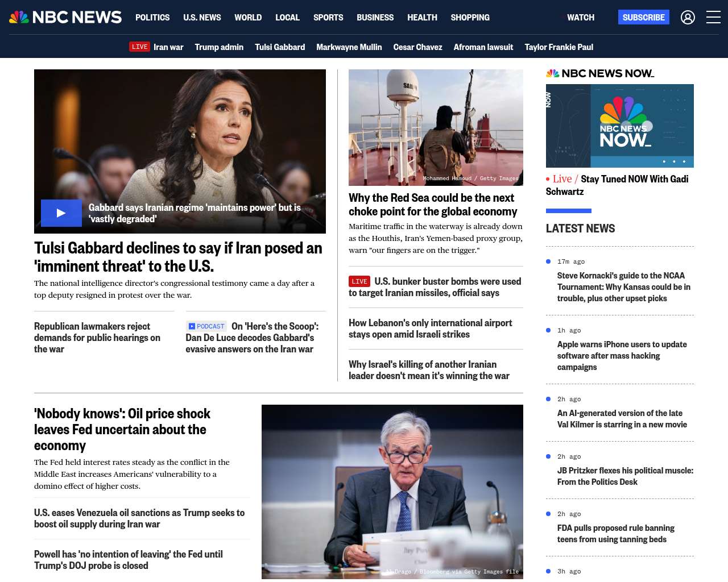Screen dimensions: 728x582
Task: Open the user account profile icon
Action: click(688, 18)
